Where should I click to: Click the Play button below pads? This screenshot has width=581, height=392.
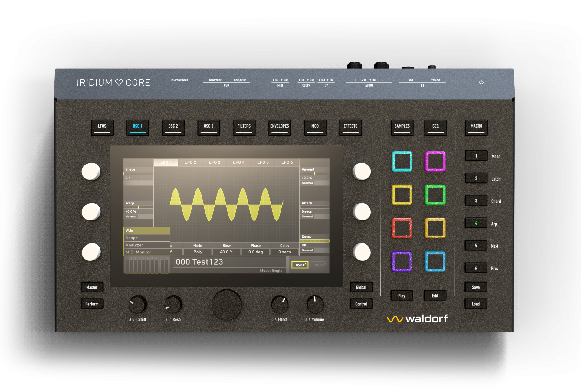point(402,296)
